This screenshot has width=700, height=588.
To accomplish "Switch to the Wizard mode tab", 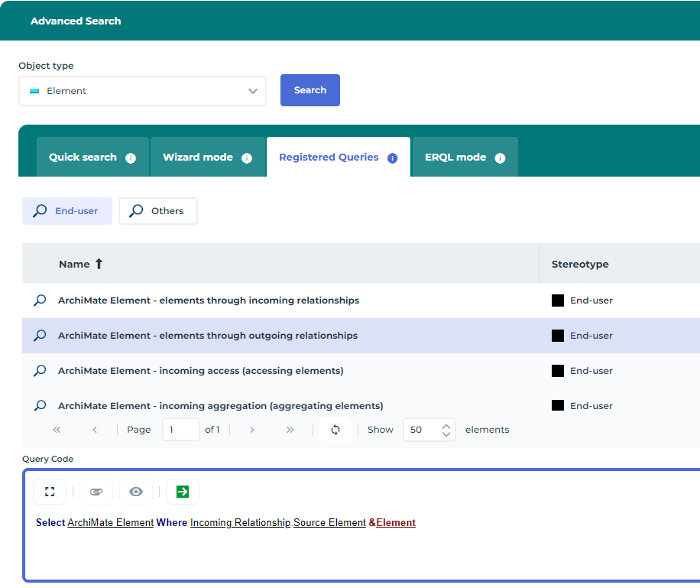I will [x=198, y=158].
